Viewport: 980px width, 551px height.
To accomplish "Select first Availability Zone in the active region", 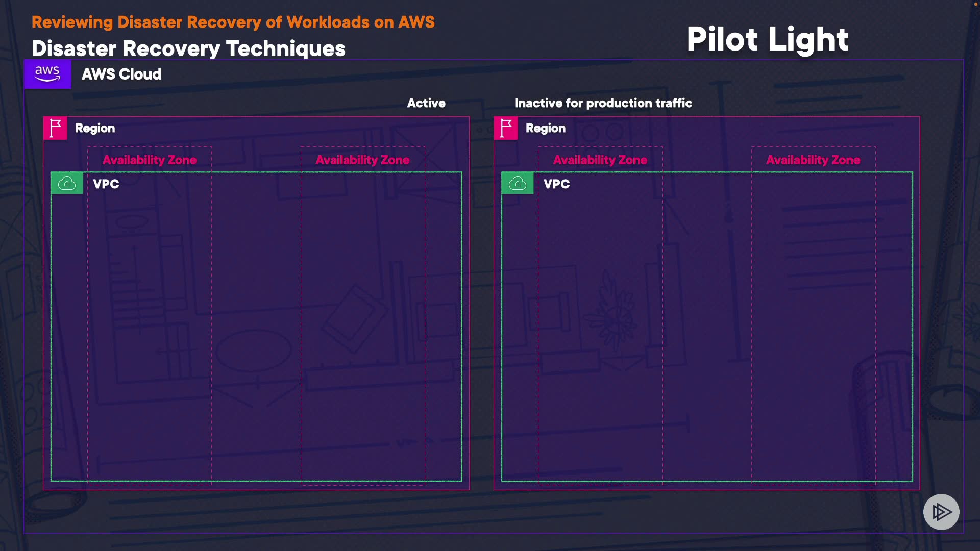I will (x=150, y=160).
